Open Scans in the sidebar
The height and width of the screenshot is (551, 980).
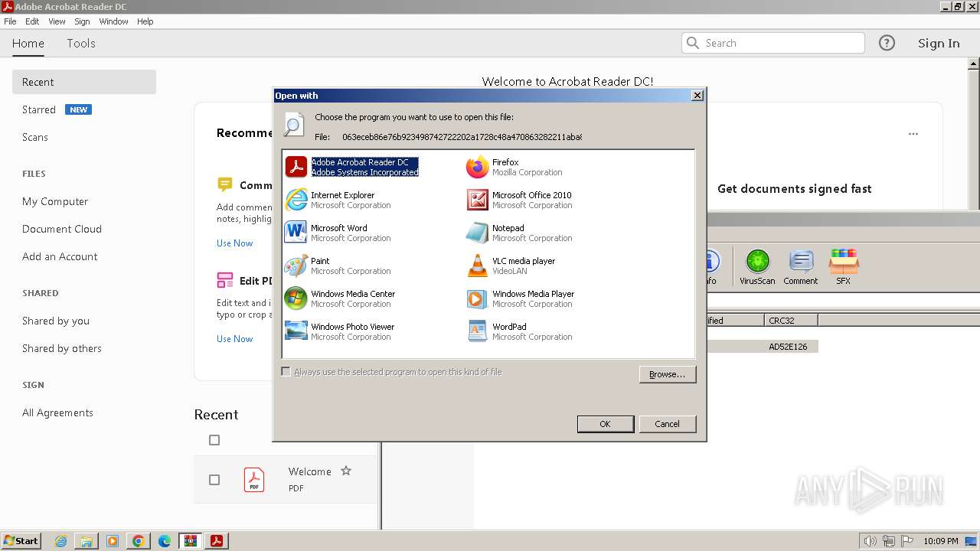point(35,137)
